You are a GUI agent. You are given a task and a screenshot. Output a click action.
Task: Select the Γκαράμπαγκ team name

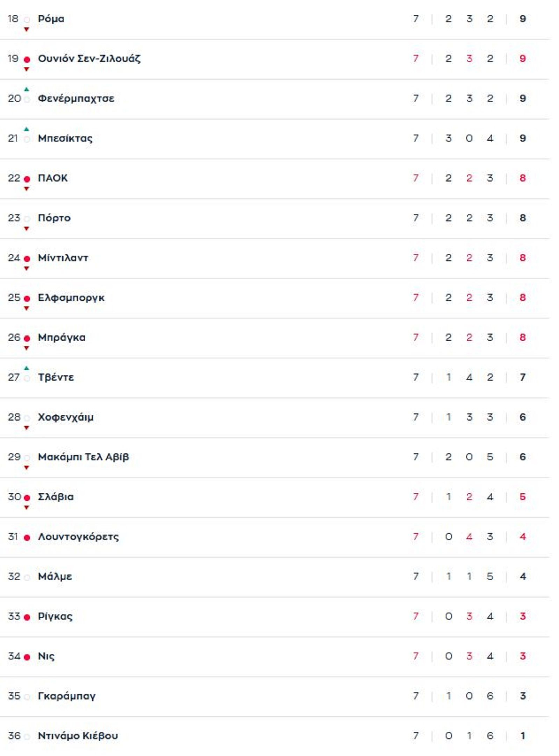66,696
